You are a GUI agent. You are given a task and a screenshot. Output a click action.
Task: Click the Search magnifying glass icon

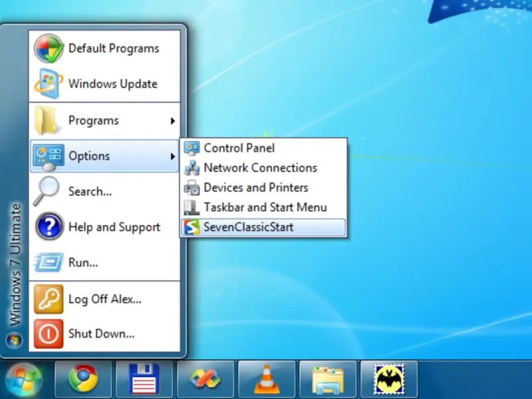[47, 191]
